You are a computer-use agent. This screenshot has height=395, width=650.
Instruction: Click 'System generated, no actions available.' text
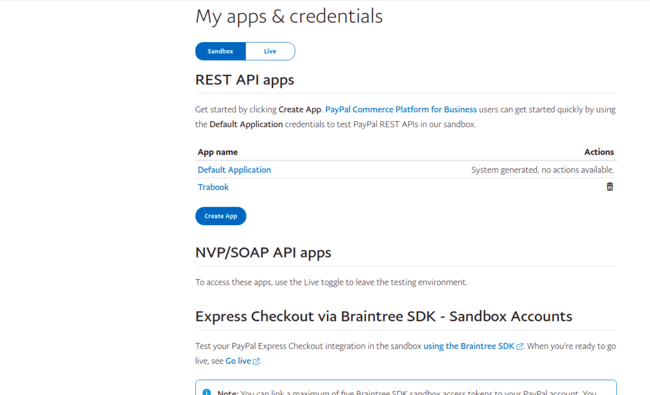[543, 170]
